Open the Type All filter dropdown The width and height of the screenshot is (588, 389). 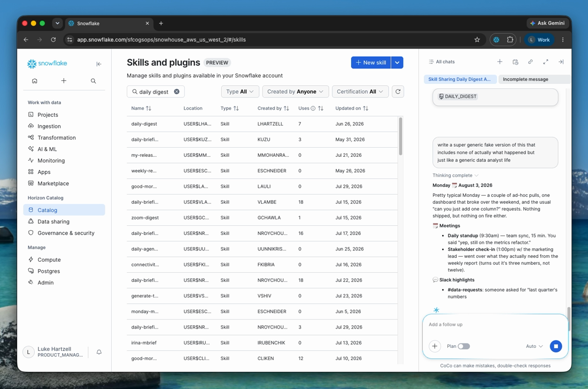(x=240, y=91)
